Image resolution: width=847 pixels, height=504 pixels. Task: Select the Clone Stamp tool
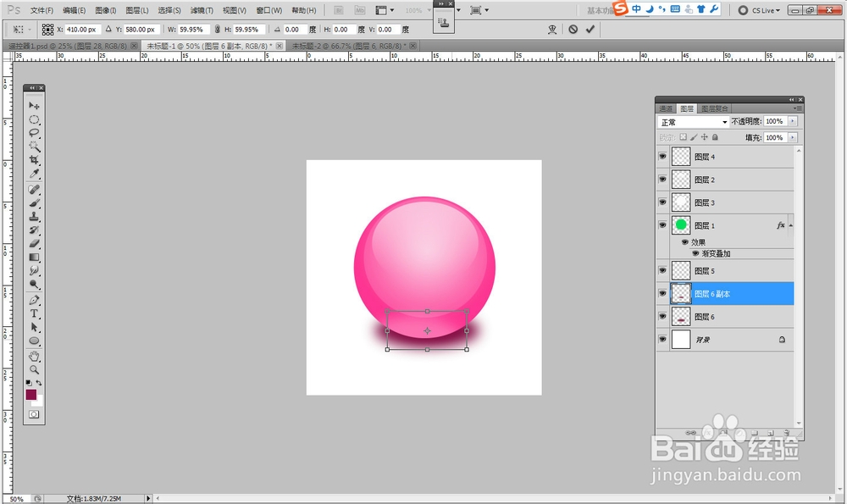pos(34,217)
